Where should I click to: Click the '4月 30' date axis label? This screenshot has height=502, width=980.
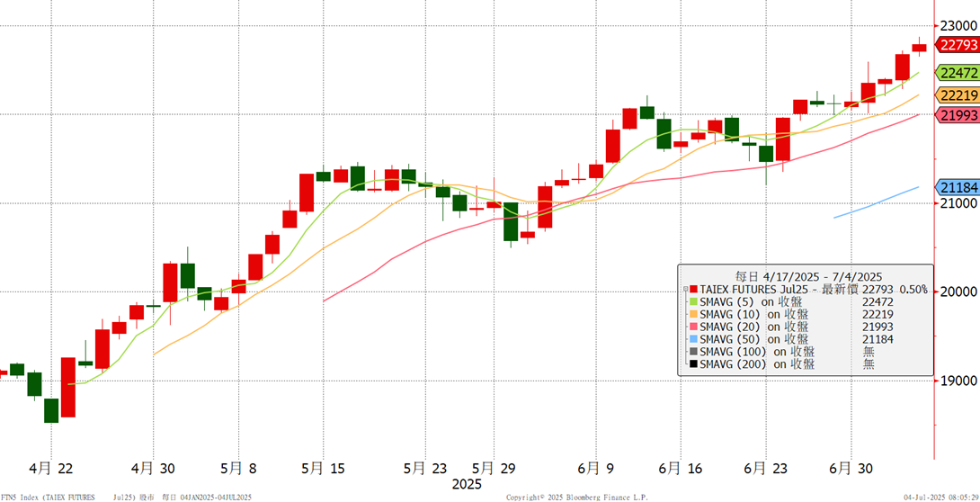coord(153,469)
